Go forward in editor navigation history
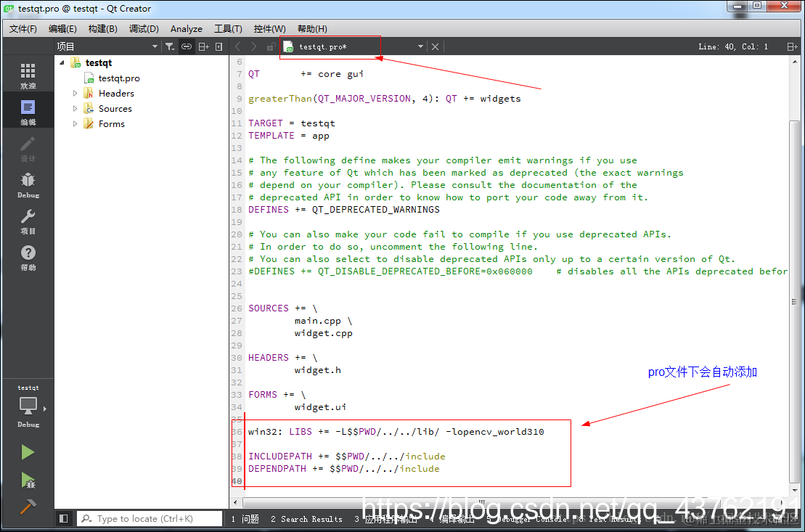The width and height of the screenshot is (805, 532). tap(253, 46)
